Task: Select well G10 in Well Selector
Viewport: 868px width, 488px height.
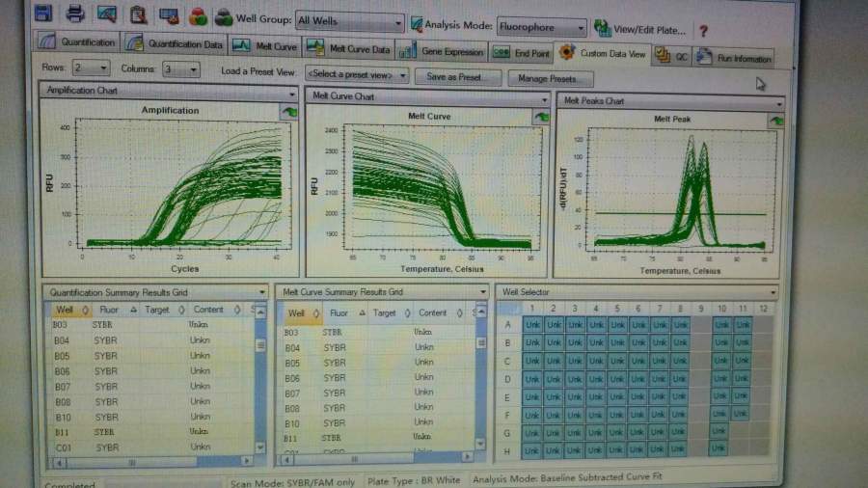Action: (718, 431)
